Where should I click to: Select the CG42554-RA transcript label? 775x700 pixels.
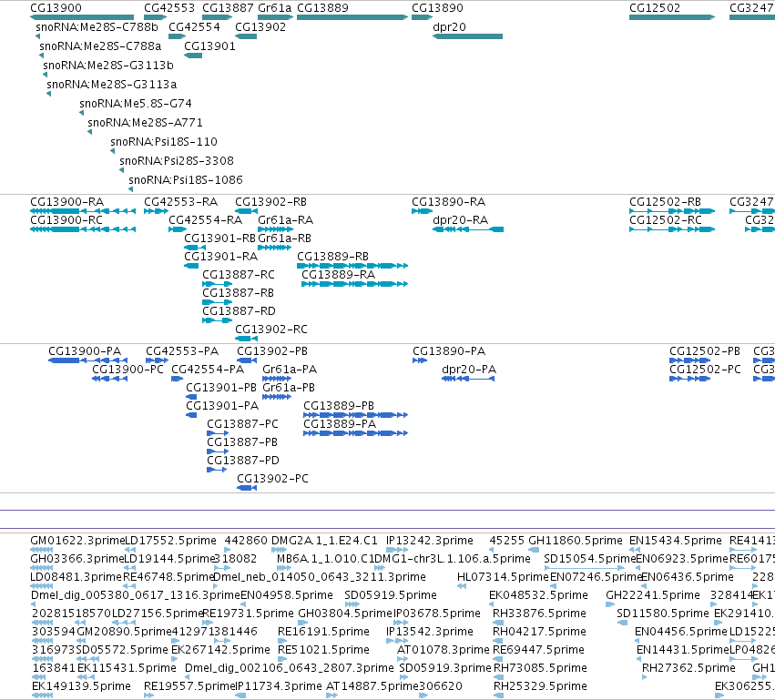click(x=206, y=219)
